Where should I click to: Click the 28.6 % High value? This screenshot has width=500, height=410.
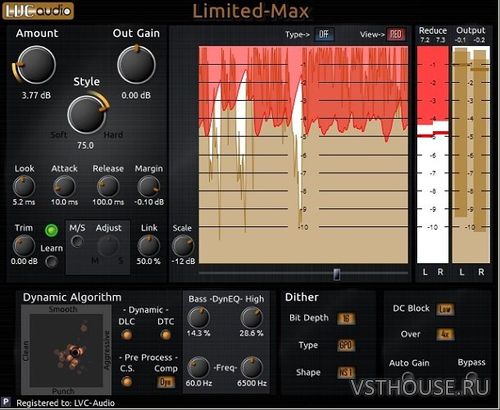[x=251, y=333]
